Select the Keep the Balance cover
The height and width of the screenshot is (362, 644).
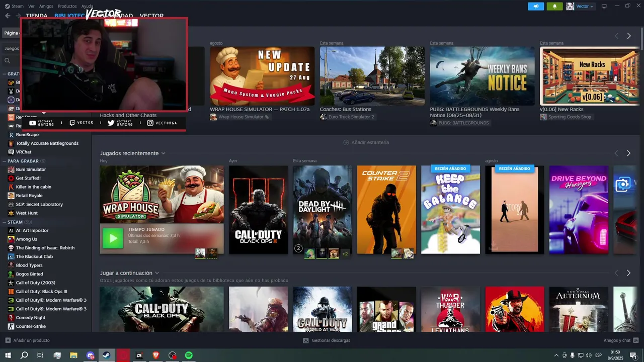click(450, 210)
